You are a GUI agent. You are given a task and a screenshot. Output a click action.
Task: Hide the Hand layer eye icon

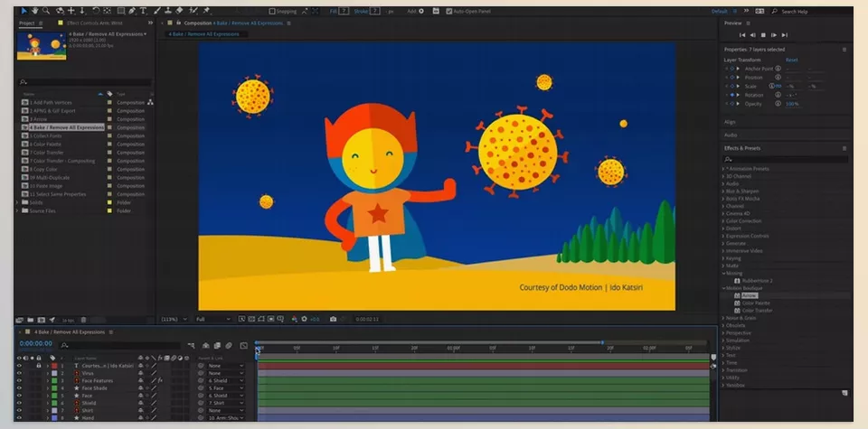(x=19, y=418)
